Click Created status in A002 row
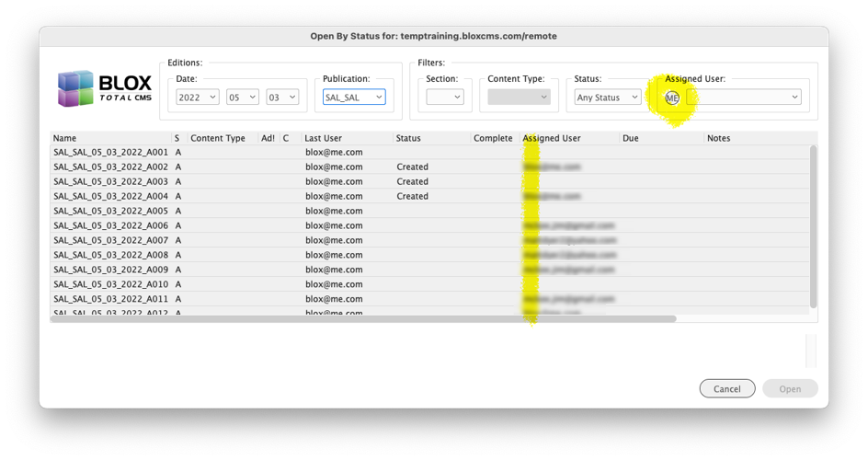Image resolution: width=868 pixels, height=460 pixels. coord(413,167)
